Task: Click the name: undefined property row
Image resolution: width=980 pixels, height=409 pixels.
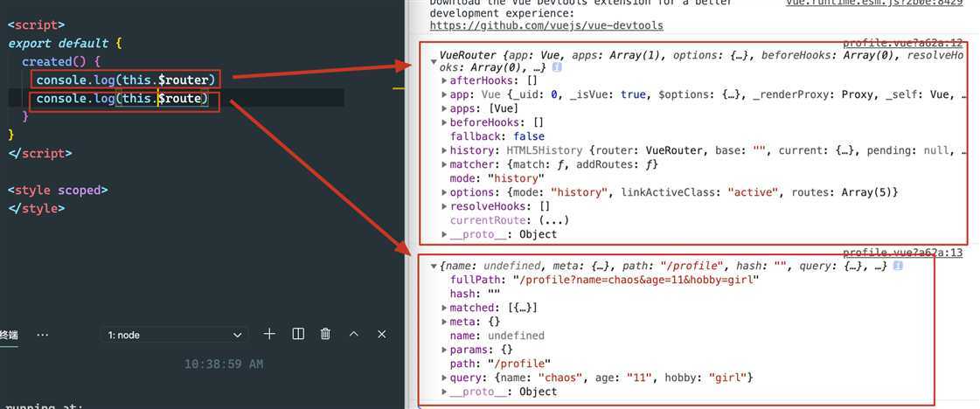Action: [497, 336]
